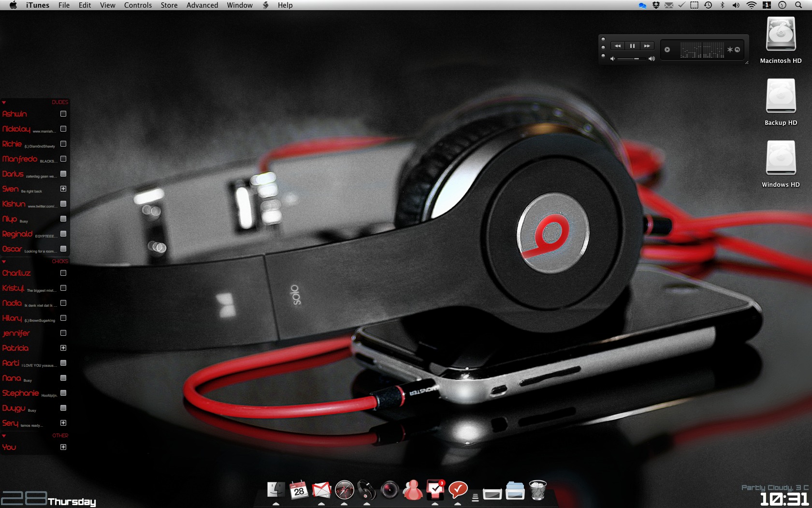
Task: Select contact Hilary in buddy list
Action: coord(12,318)
